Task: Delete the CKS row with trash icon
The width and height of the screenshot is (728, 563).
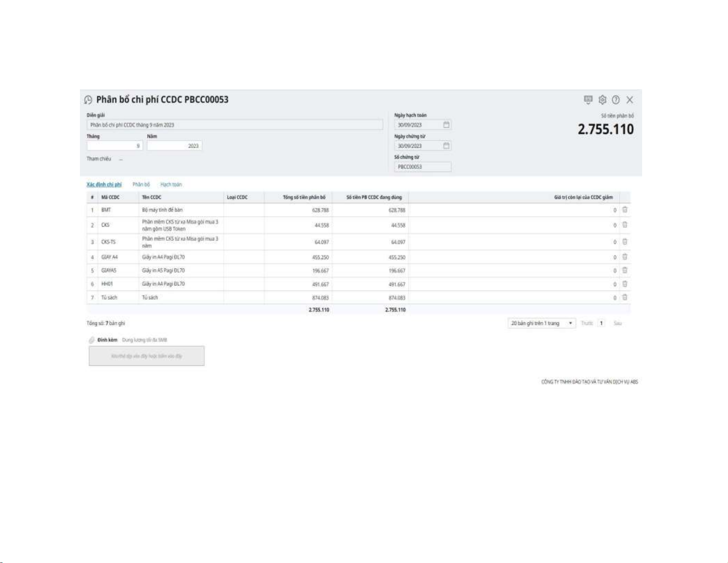Action: click(x=625, y=225)
